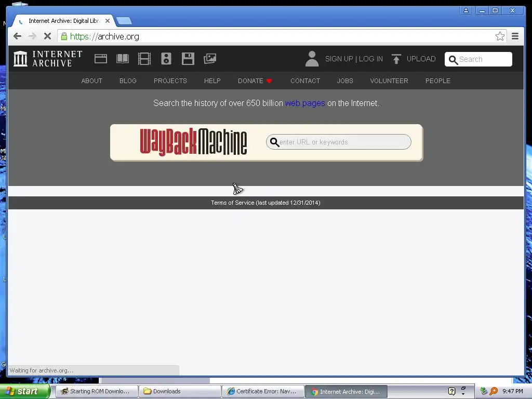The width and height of the screenshot is (532, 399).
Task: Click the orange magnifier tray icon
Action: 494,391
